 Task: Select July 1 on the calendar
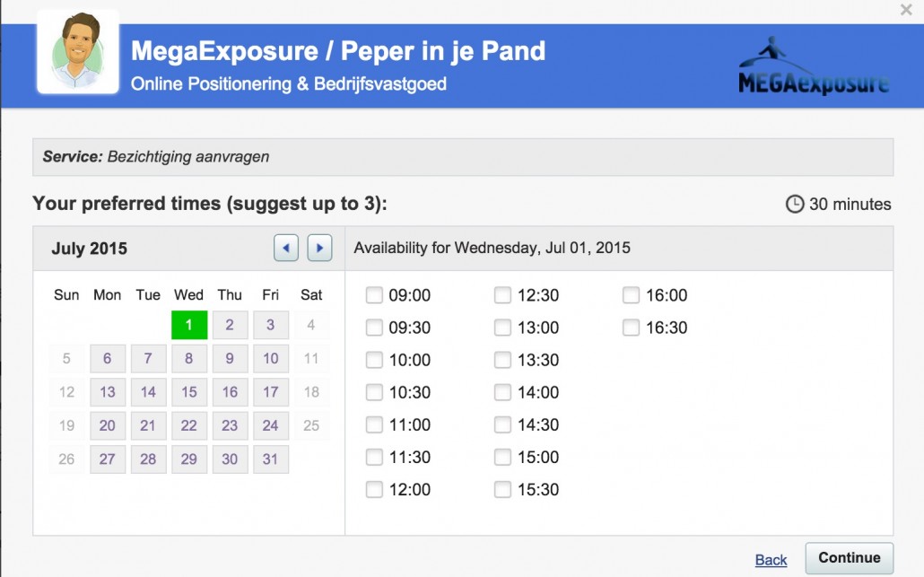[189, 325]
